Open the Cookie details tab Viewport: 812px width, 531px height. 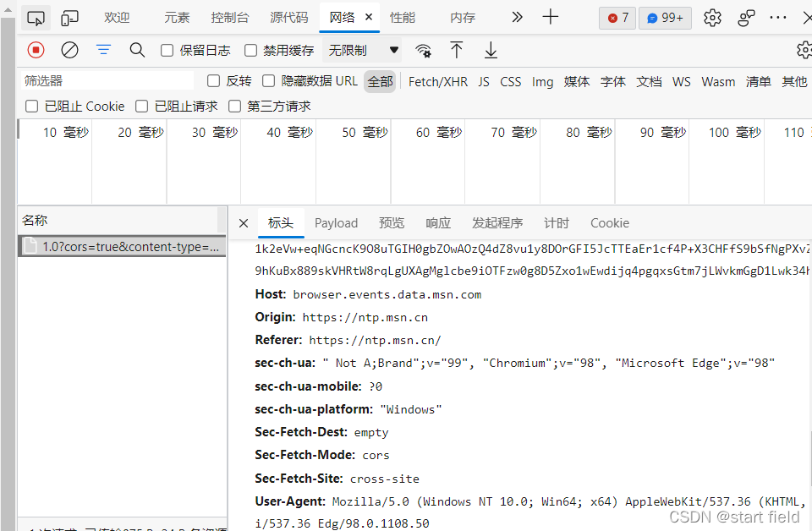(610, 223)
